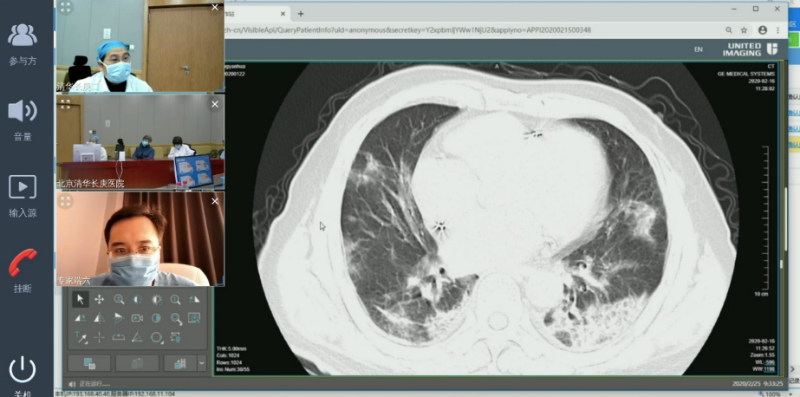Select the window level contrast tool
This screenshot has width=800, height=397.
[138, 300]
